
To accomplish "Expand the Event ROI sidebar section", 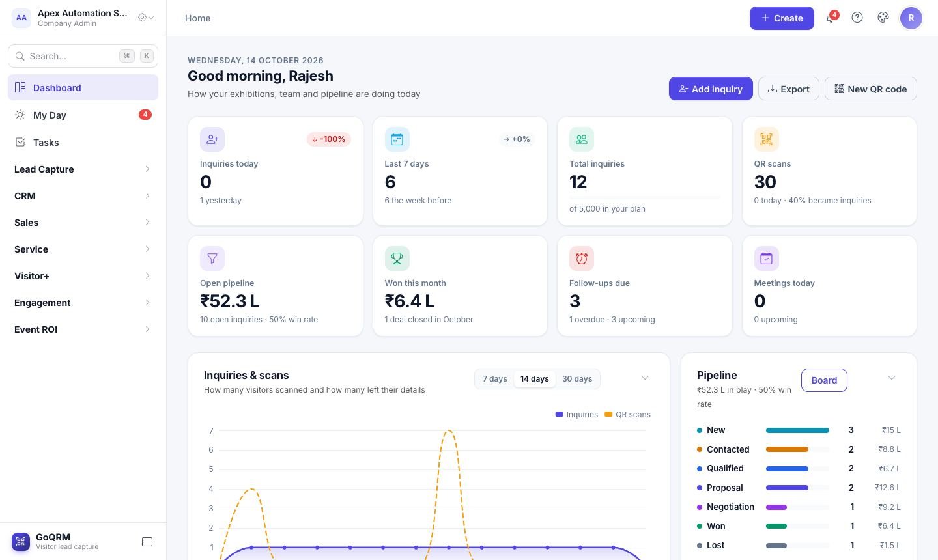I will click(x=83, y=329).
